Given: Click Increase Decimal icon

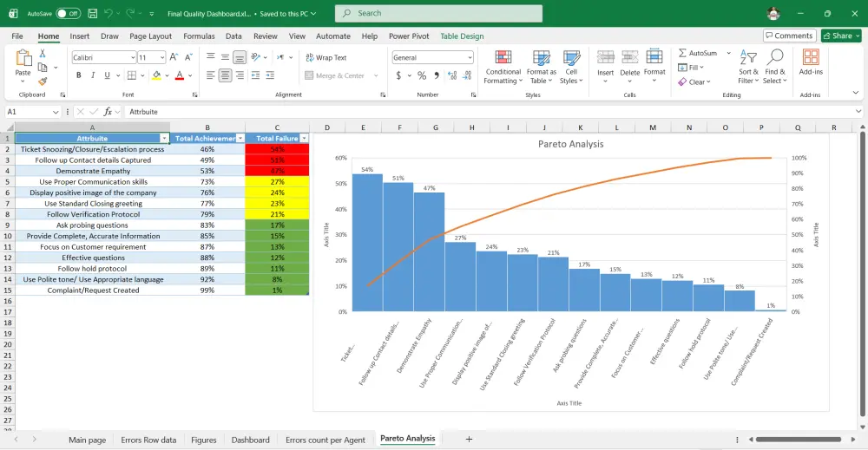Looking at the screenshot, I should (452, 75).
